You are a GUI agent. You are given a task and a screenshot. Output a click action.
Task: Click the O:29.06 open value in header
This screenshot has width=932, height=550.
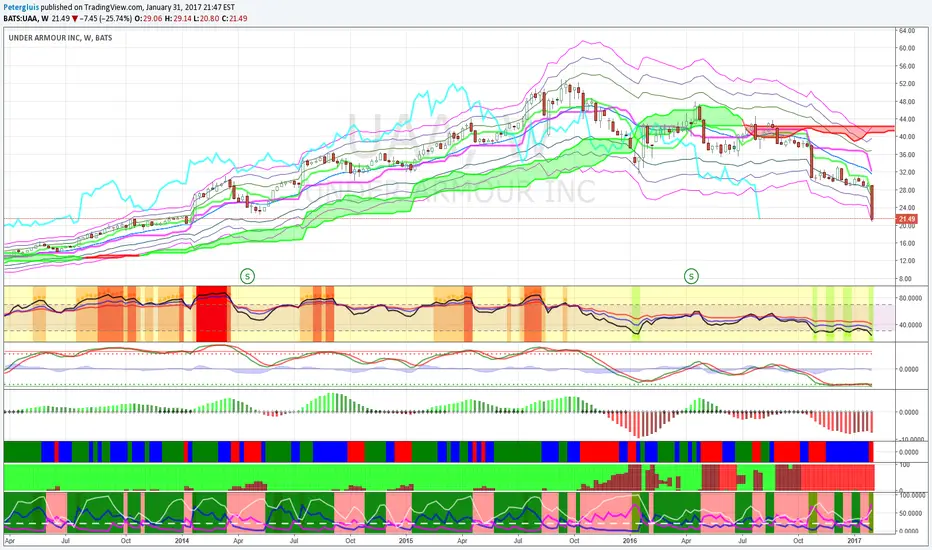(x=148, y=18)
